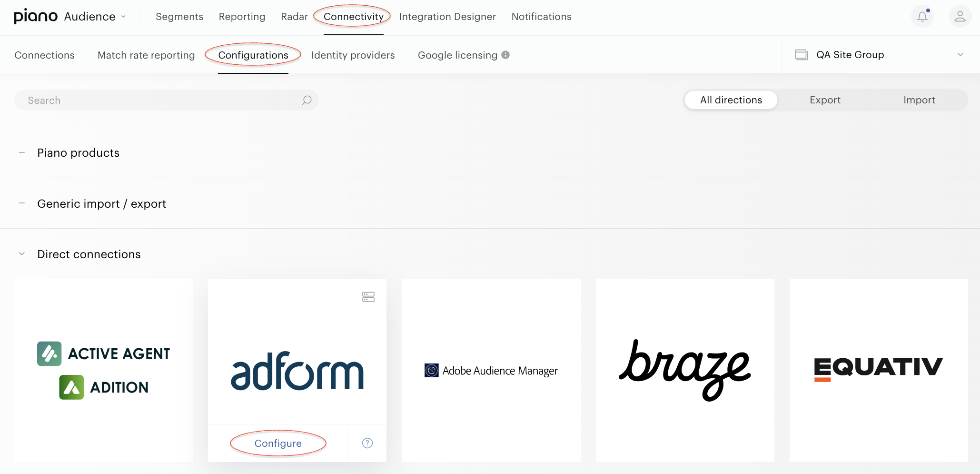Collapse the Direct connections section

pos(22,254)
